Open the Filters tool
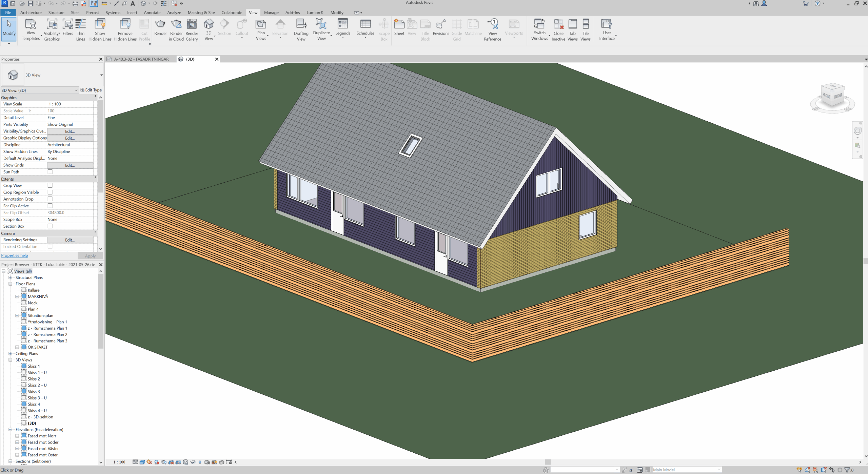 point(68,27)
